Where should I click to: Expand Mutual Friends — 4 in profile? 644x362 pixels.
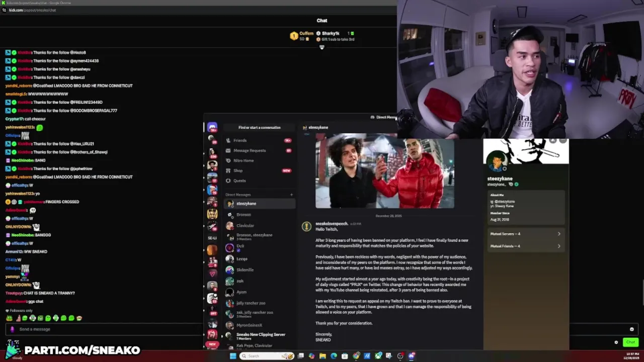pyautogui.click(x=525, y=246)
